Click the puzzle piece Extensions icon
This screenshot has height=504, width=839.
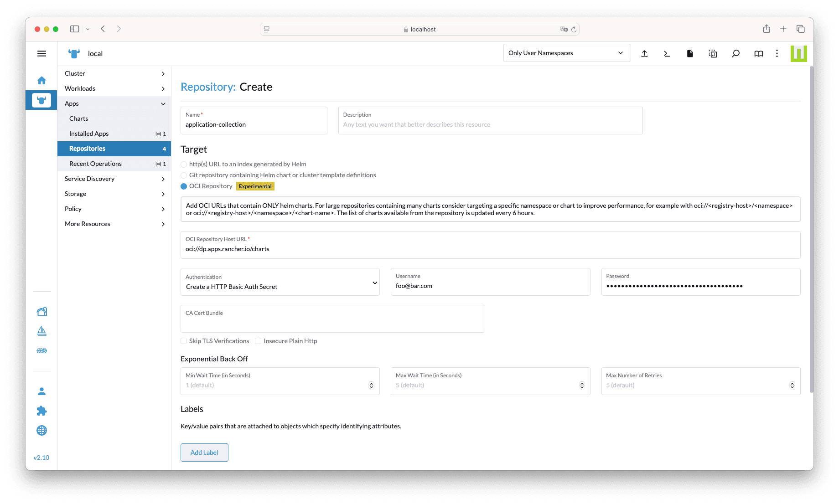pyautogui.click(x=41, y=411)
